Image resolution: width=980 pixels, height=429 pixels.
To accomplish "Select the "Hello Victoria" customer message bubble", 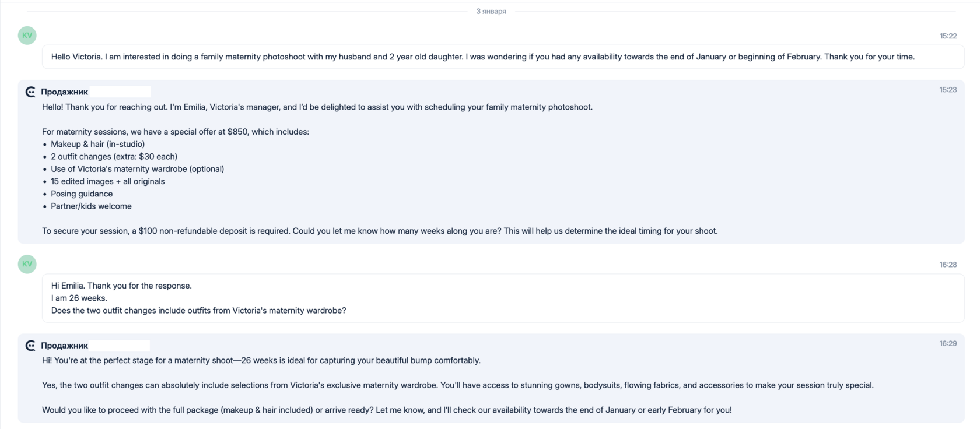I will [482, 57].
